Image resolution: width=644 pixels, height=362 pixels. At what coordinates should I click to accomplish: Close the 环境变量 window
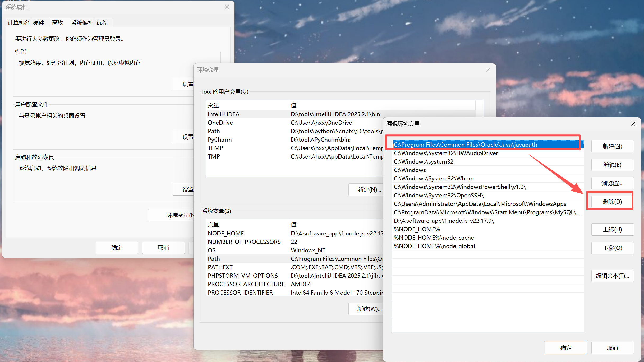(x=488, y=70)
